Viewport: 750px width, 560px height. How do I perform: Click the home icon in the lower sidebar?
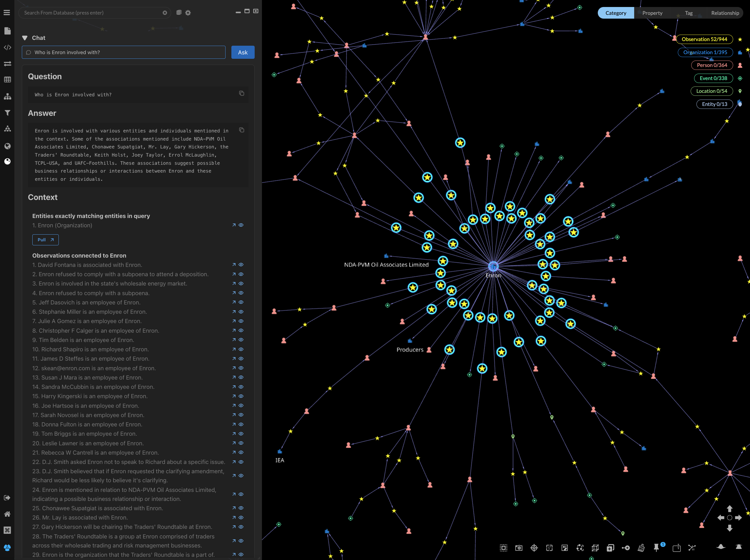click(x=7, y=514)
